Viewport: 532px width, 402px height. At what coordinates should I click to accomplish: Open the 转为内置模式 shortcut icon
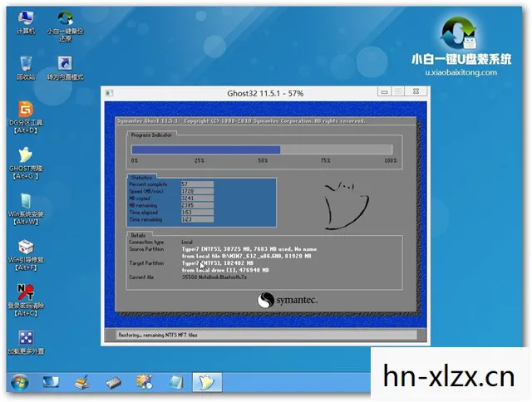click(x=65, y=68)
